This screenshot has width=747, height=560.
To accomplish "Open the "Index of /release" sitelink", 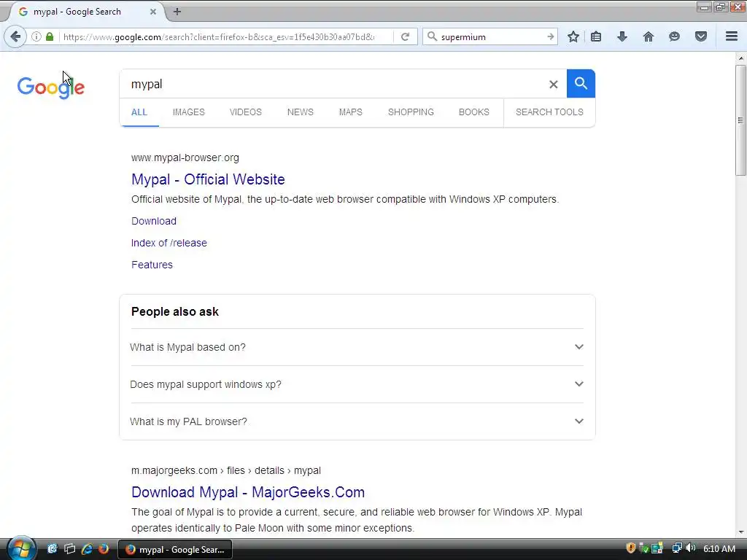I will [x=169, y=243].
